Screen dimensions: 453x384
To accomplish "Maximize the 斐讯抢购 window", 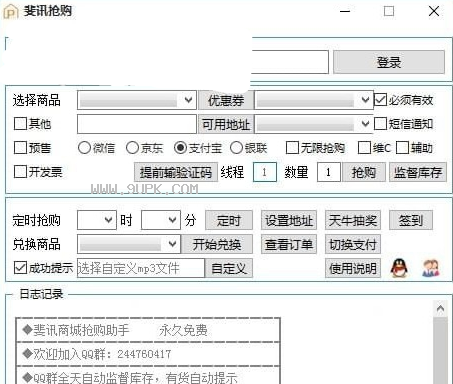I will click(x=389, y=11).
